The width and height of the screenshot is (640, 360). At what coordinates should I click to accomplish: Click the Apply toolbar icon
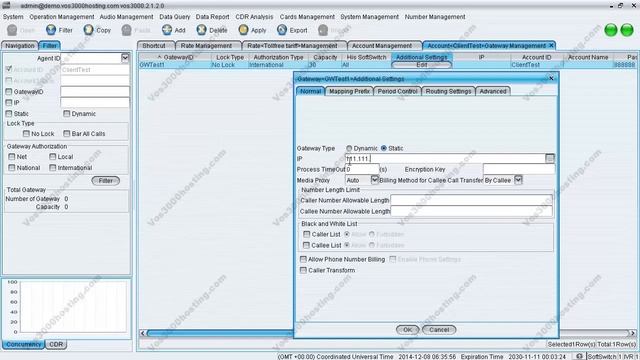pos(243,30)
